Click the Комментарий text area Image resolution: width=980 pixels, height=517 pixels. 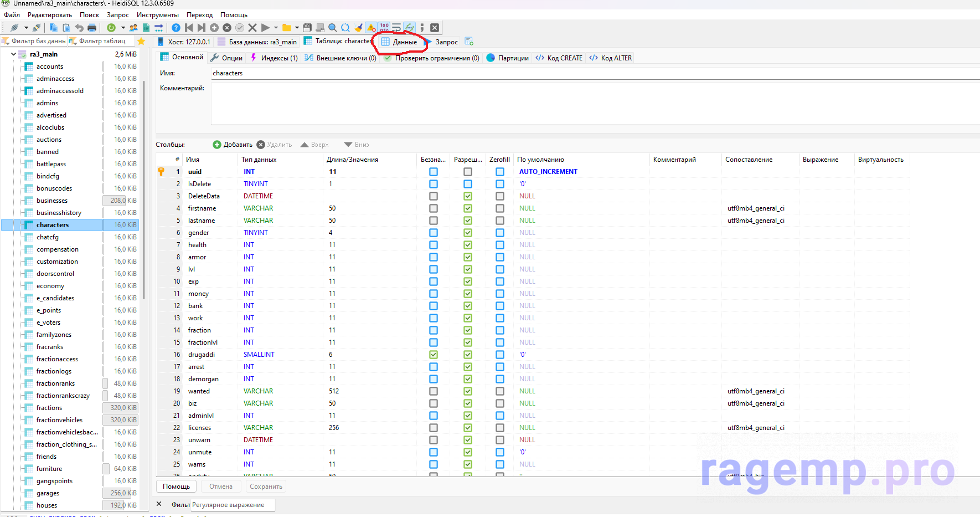595,104
